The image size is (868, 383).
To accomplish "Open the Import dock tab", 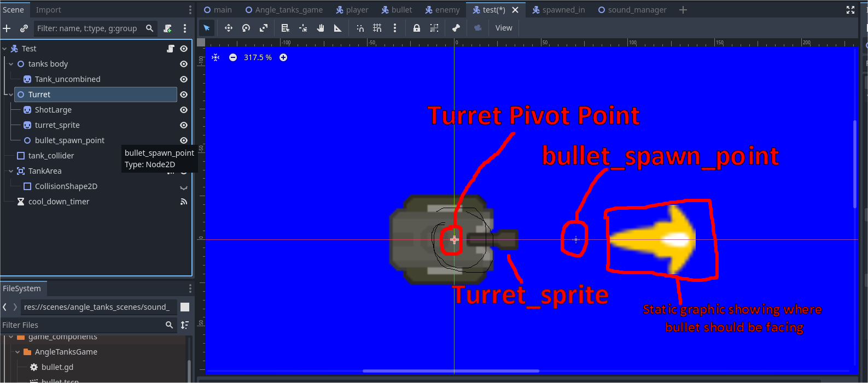I will click(x=48, y=10).
